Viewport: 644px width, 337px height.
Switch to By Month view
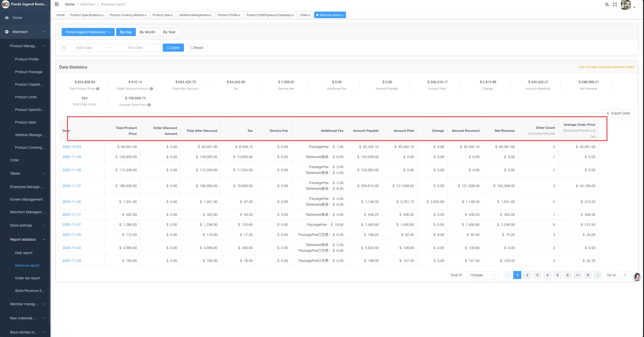pyautogui.click(x=147, y=32)
